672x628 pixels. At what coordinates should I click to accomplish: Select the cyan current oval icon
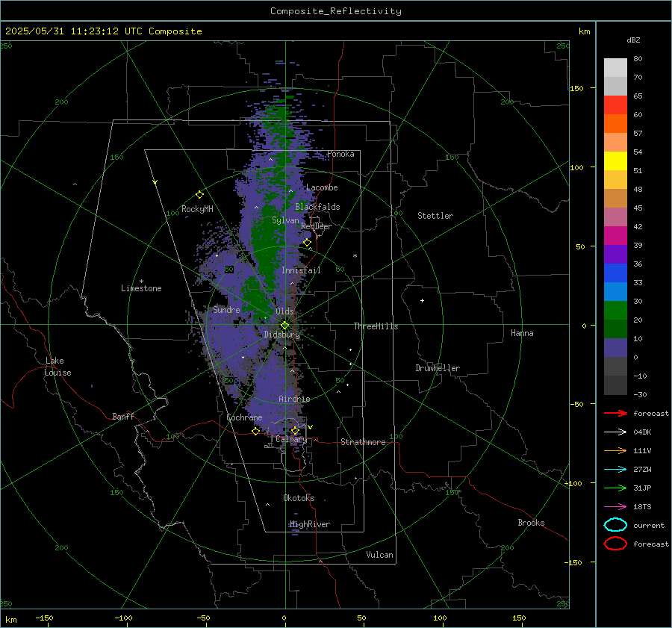[615, 525]
